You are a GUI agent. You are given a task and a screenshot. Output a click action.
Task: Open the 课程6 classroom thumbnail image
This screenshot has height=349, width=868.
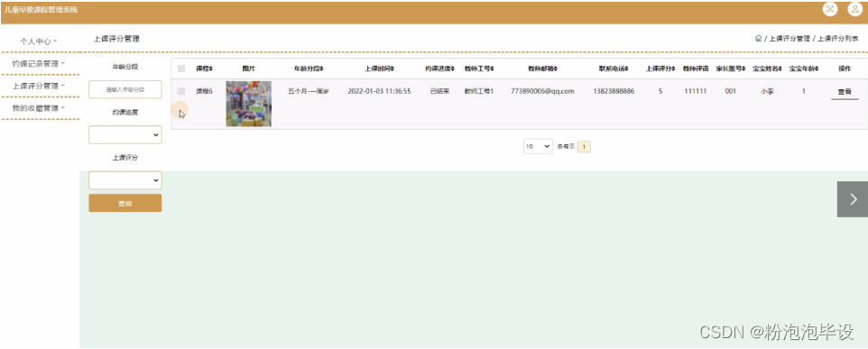(x=248, y=104)
